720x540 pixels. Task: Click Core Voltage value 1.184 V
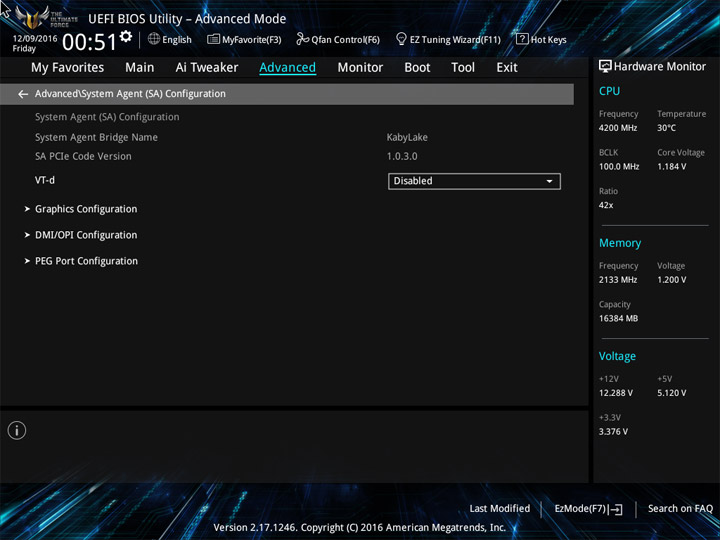pyautogui.click(x=671, y=167)
